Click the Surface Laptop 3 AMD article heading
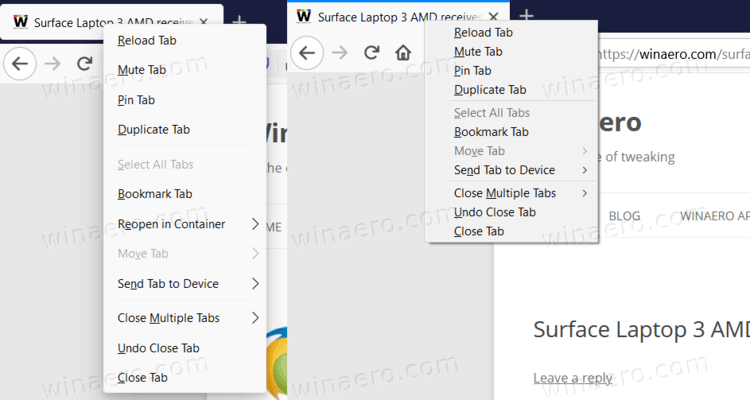750x400 pixels. tap(641, 330)
